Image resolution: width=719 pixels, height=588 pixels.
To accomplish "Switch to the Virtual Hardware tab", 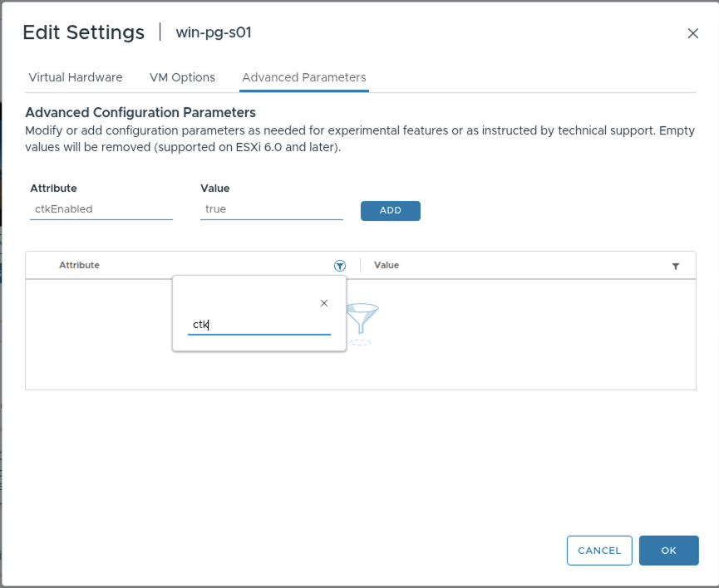I will pos(76,77).
